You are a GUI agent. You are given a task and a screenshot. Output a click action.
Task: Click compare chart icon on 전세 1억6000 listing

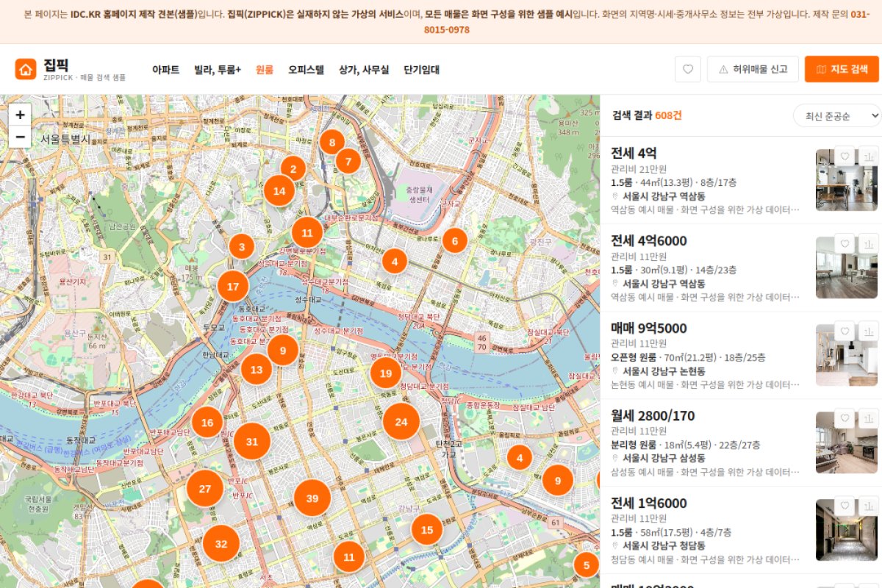click(868, 506)
